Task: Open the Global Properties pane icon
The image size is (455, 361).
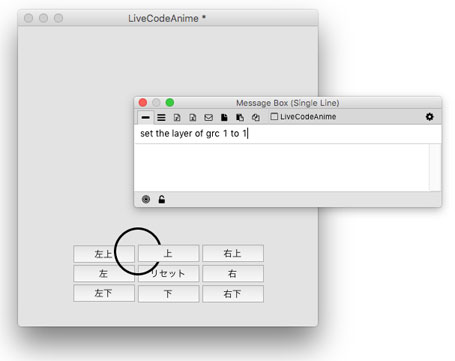Action: click(x=177, y=117)
